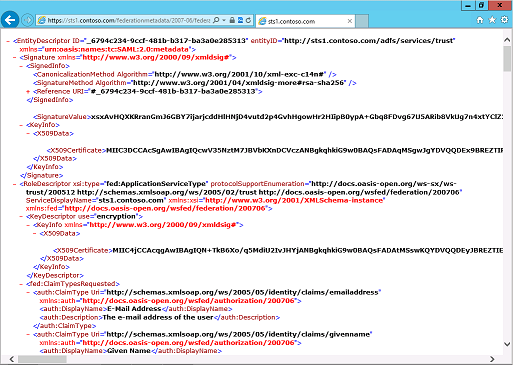
Task: Click the page icon left of the URL
Action: tap(42, 20)
